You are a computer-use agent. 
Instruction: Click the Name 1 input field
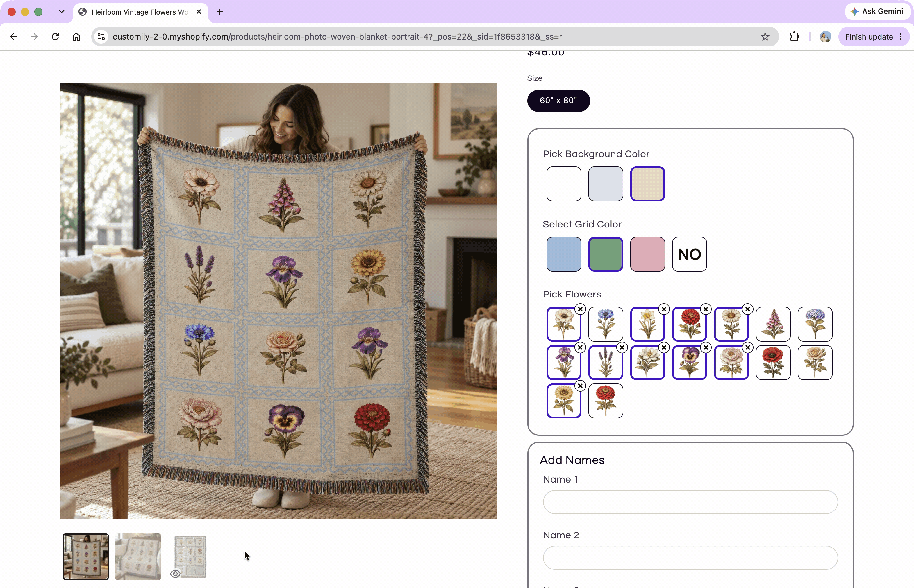click(x=690, y=502)
